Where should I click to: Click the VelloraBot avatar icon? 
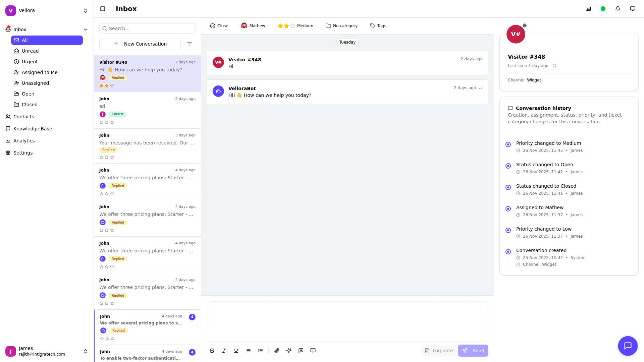[218, 91]
